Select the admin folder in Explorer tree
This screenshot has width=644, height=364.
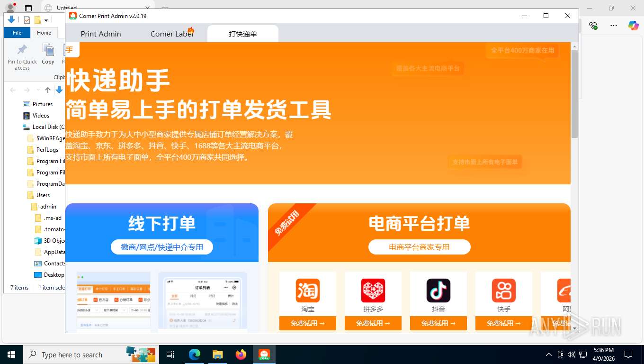point(48,207)
